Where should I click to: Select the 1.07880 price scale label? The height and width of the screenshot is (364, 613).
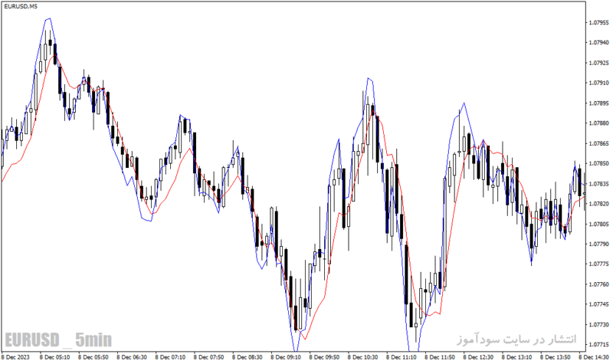point(598,123)
